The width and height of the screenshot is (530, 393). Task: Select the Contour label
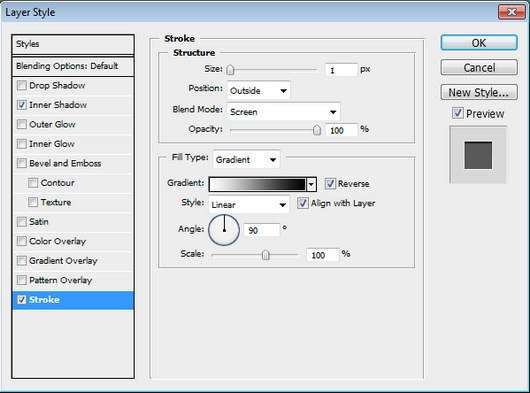coord(57,183)
